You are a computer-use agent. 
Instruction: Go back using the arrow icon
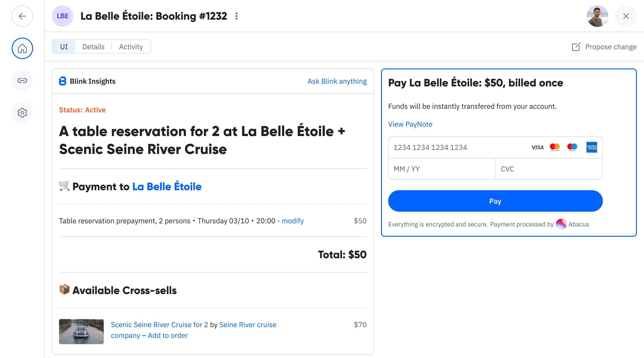click(x=22, y=16)
